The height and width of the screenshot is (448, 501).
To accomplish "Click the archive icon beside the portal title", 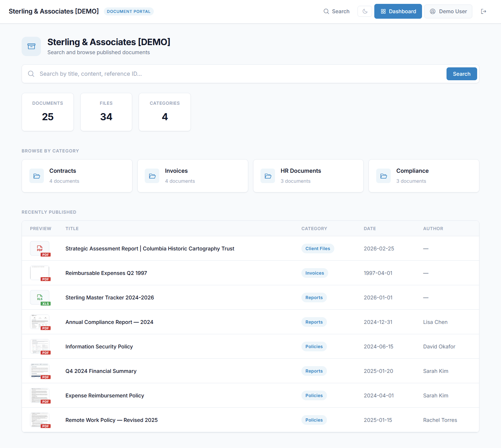I will click(x=31, y=46).
